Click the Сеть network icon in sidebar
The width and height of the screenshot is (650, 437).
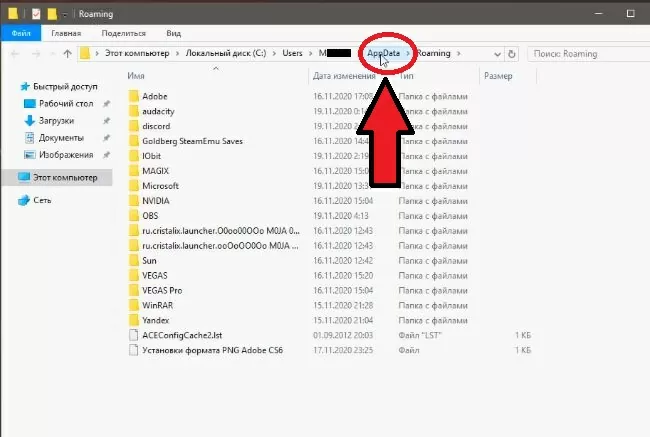point(24,200)
